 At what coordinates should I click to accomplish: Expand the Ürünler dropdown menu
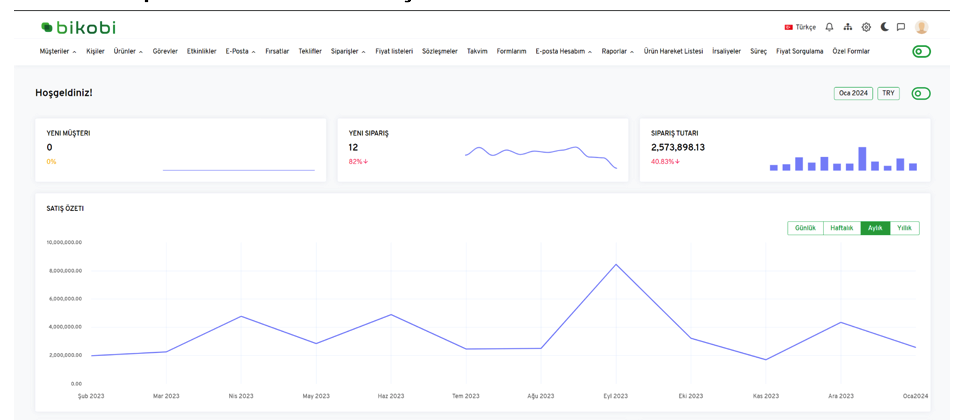(128, 51)
